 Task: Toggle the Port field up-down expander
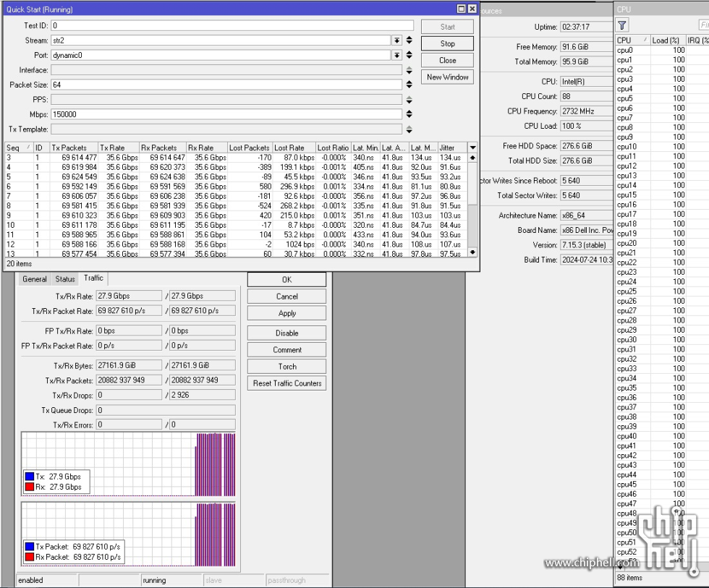pyautogui.click(x=409, y=55)
